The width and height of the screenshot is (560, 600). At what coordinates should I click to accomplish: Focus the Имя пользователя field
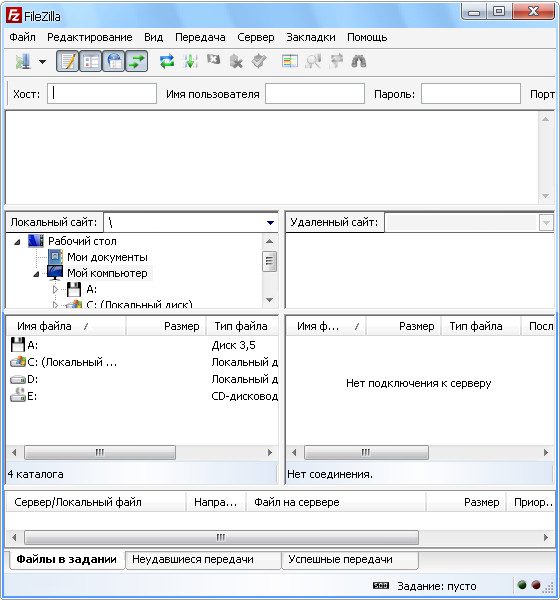(x=315, y=93)
